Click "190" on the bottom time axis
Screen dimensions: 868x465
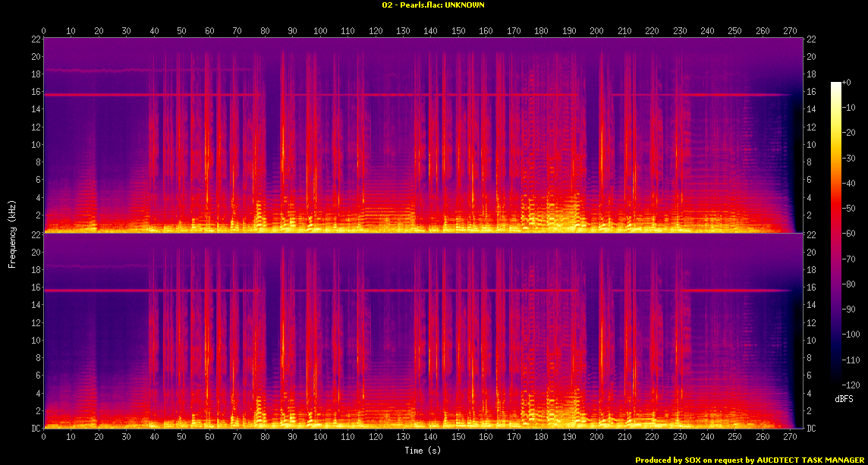569,435
